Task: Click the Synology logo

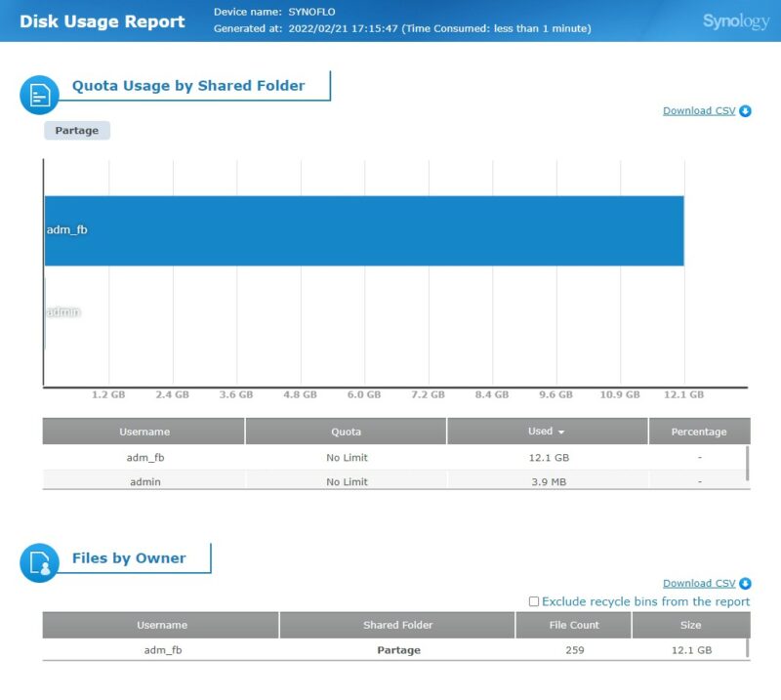Action: click(735, 21)
